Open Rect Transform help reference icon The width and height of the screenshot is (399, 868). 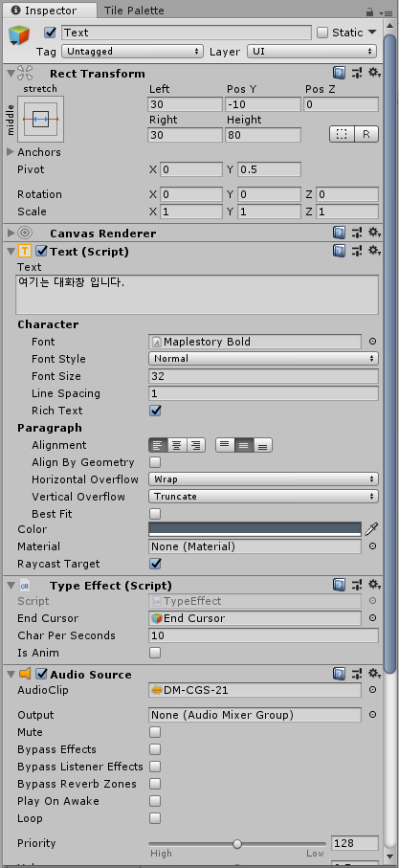click(x=340, y=73)
